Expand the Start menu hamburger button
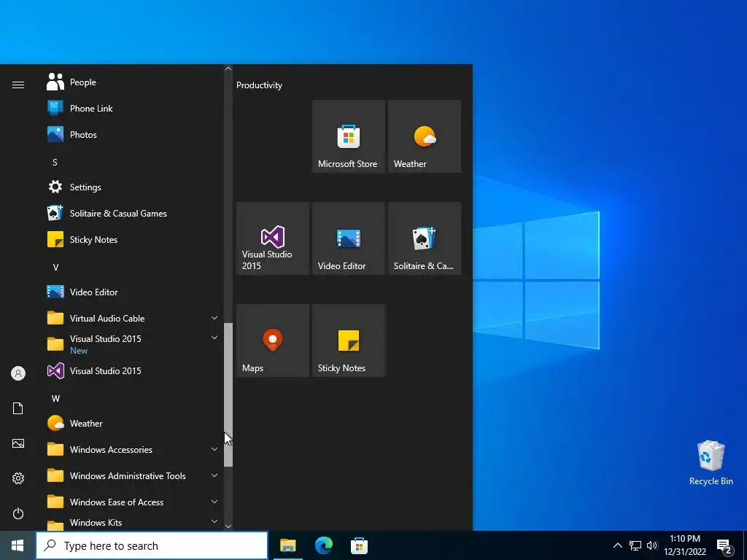The width and height of the screenshot is (747, 560). coord(18,85)
